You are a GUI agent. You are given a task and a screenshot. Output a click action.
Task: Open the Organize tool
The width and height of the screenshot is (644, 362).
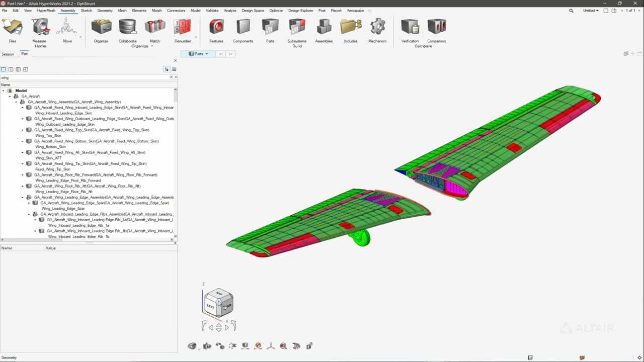[101, 31]
